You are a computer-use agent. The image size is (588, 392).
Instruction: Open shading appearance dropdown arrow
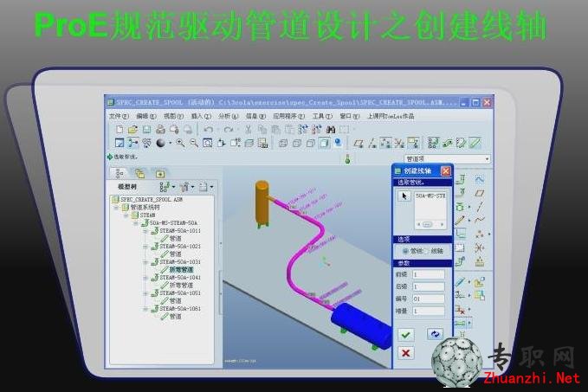pyautogui.click(x=171, y=143)
